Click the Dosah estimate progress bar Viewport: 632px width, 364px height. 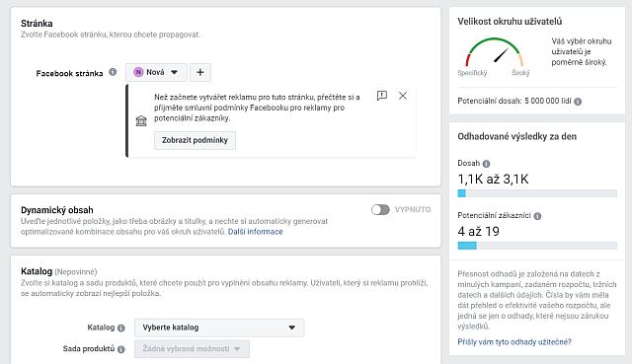[x=537, y=193]
